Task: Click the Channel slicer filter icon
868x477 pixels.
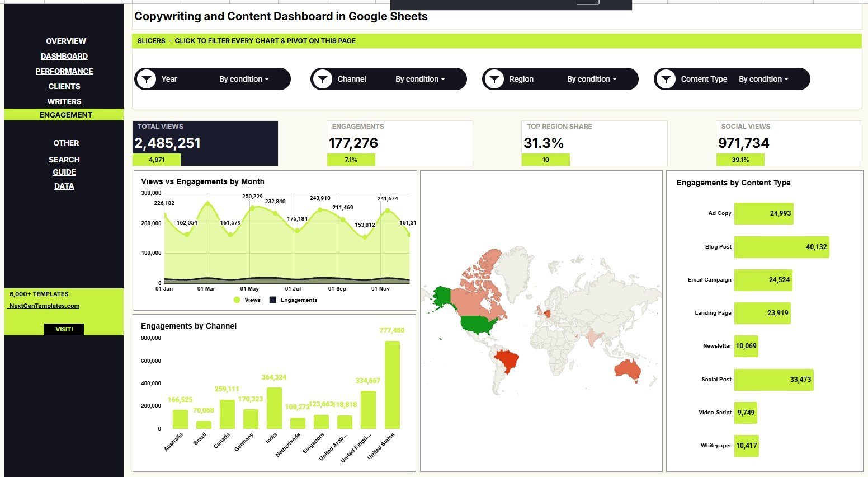Action: coord(323,79)
